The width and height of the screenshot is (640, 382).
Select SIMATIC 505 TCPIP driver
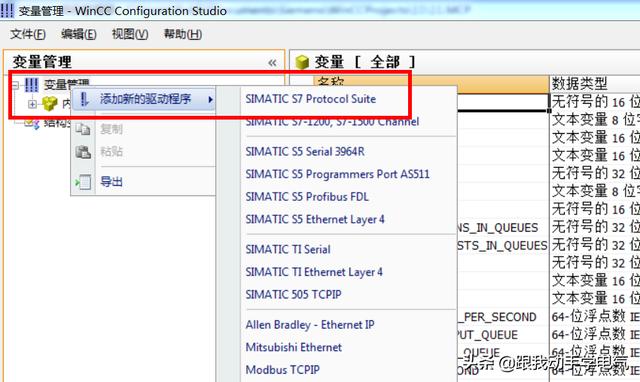(x=293, y=295)
